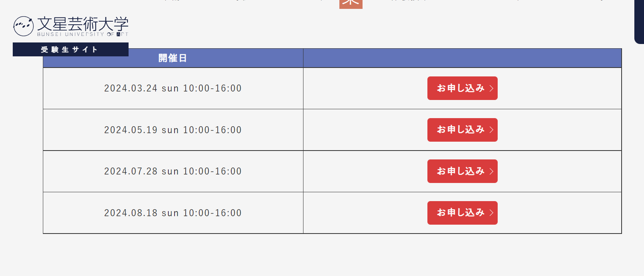Viewport: 644px width, 276px height.
Task: Click the orange square icon at top
Action: (351, 4)
